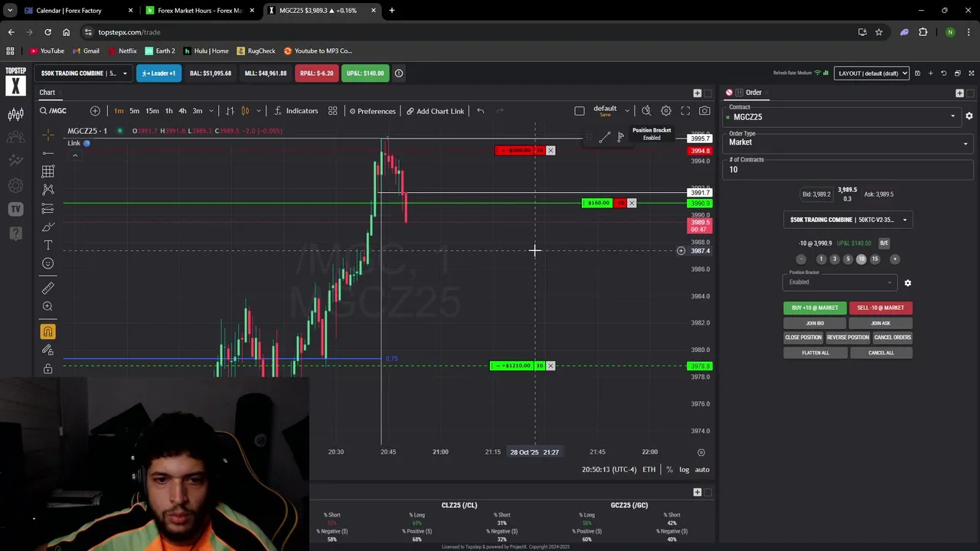
Task: Select 3 contracts quantity preset
Action: coord(835,259)
